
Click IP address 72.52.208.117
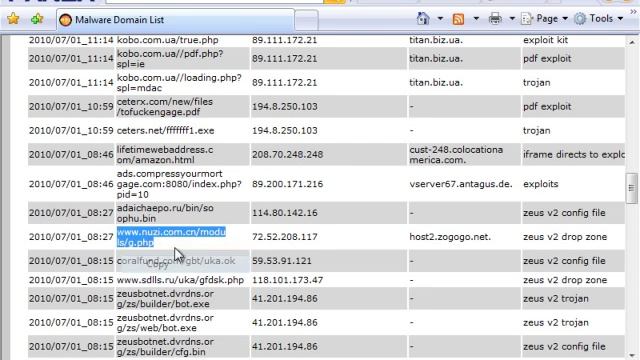point(284,237)
